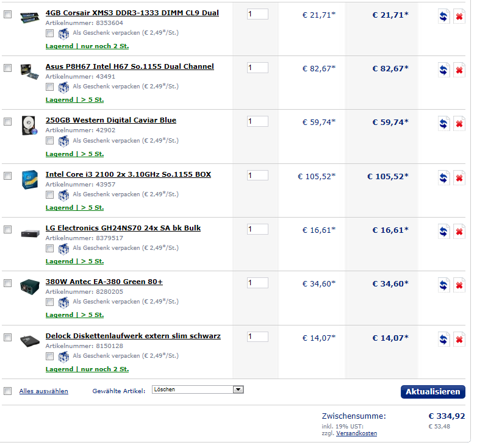Click the quantity field for Western Digital drive
Screen dimensions: 477x448
(x=257, y=122)
